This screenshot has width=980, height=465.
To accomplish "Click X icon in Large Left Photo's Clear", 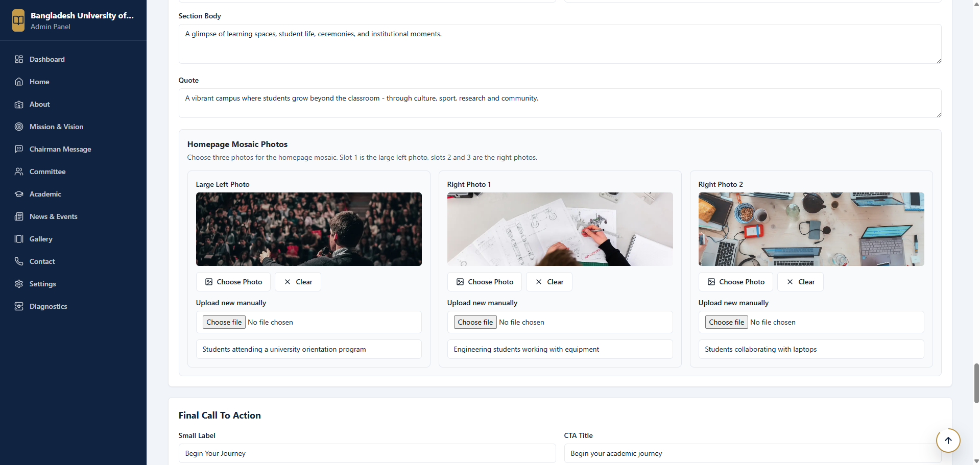I will click(x=288, y=282).
